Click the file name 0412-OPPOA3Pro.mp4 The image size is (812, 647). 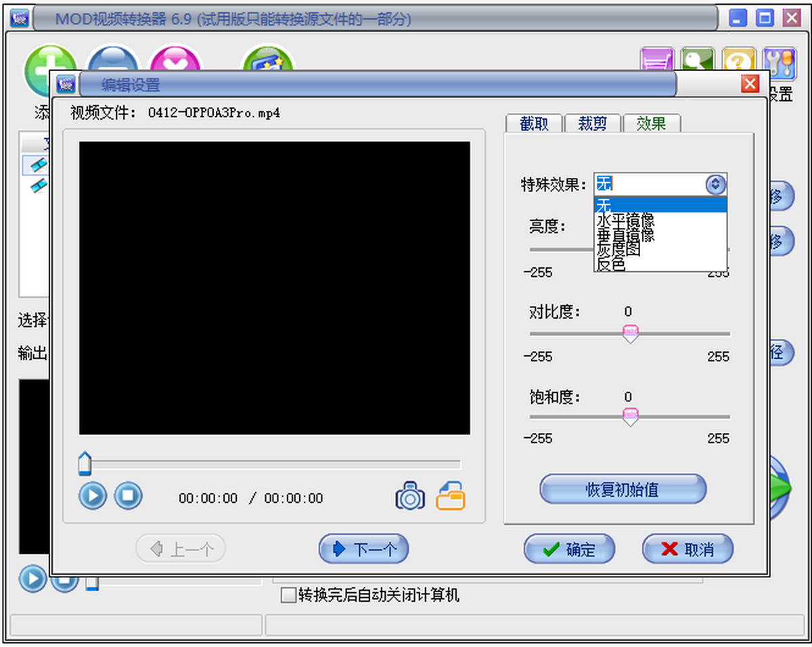[215, 113]
